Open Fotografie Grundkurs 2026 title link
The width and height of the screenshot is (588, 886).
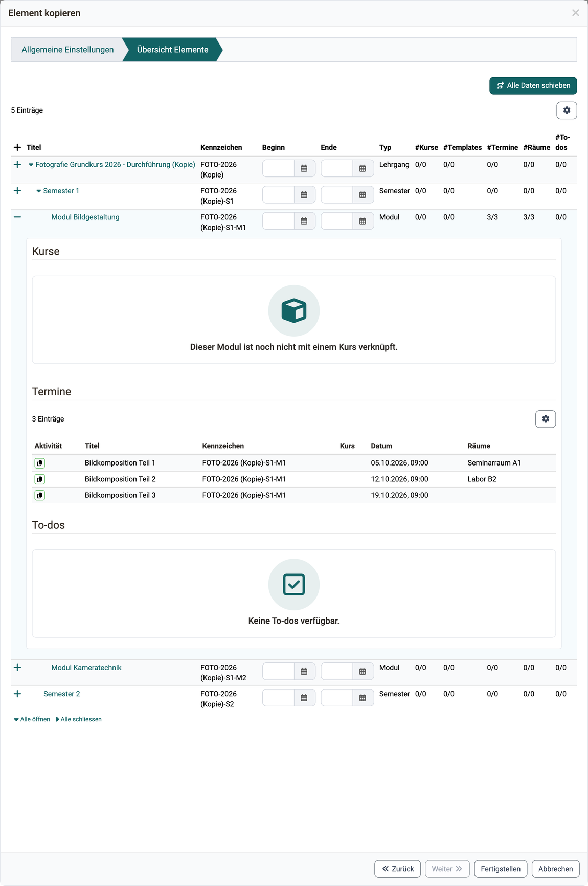[x=116, y=164]
